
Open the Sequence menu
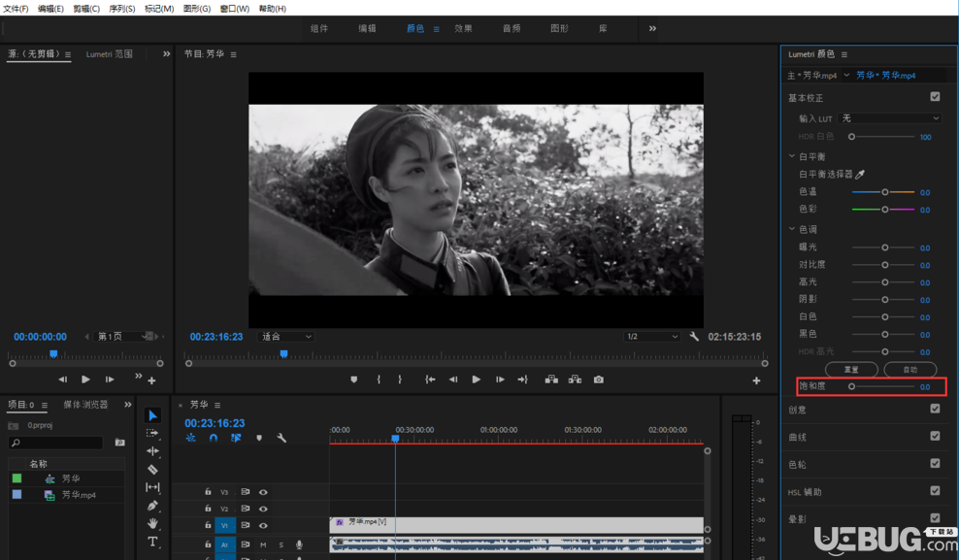121,9
